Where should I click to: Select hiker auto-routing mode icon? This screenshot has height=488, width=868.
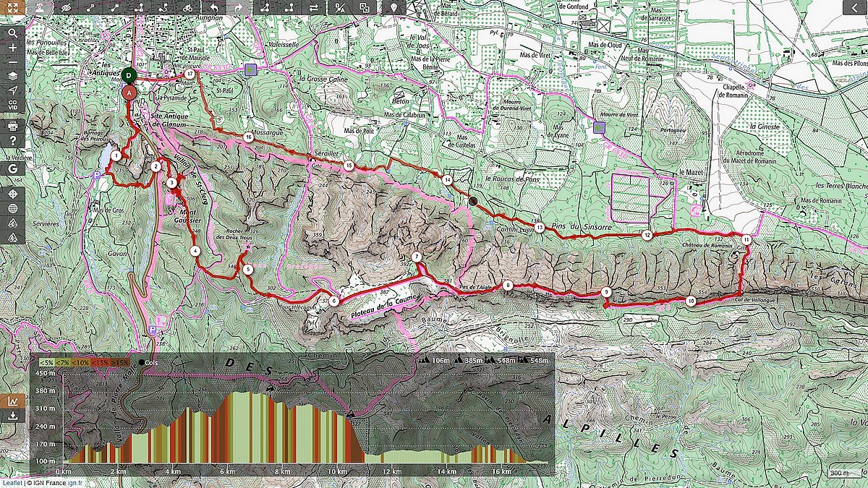(140, 7)
